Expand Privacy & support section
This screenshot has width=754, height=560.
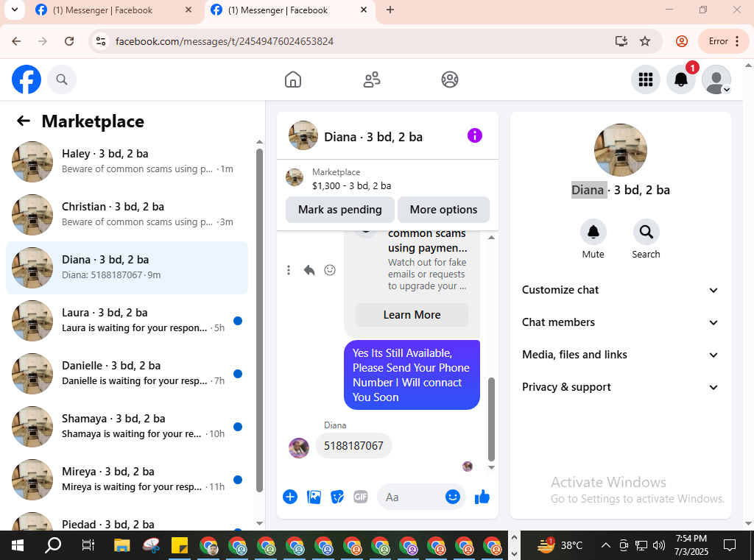pyautogui.click(x=620, y=387)
